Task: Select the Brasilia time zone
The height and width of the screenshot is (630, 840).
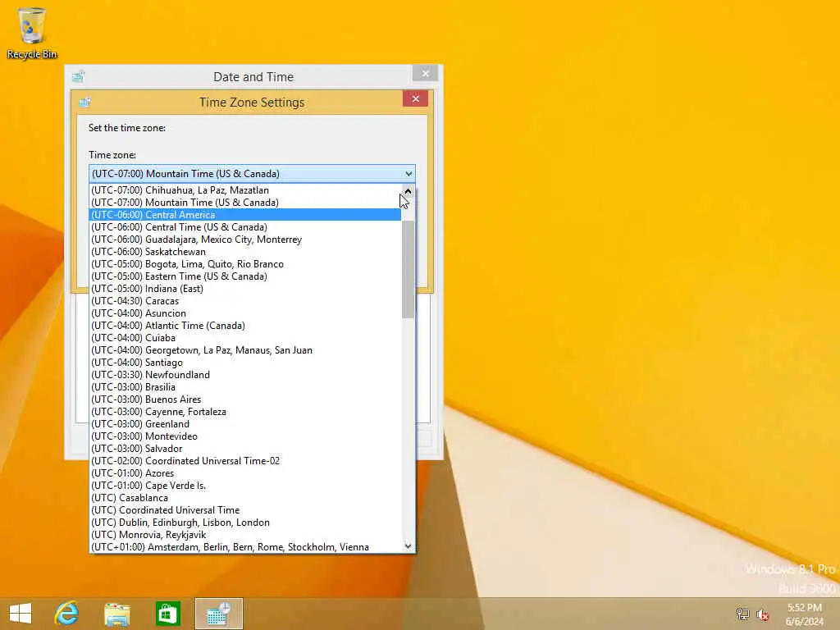Action: (x=245, y=387)
